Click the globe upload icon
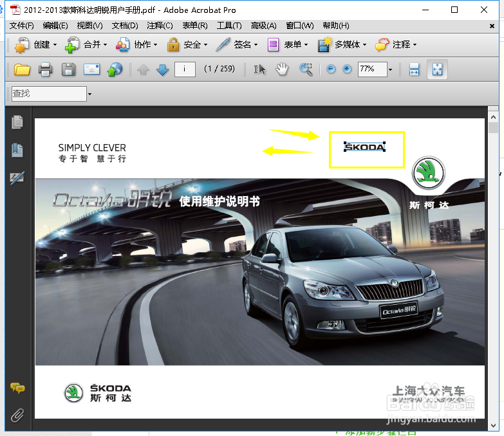 115,69
